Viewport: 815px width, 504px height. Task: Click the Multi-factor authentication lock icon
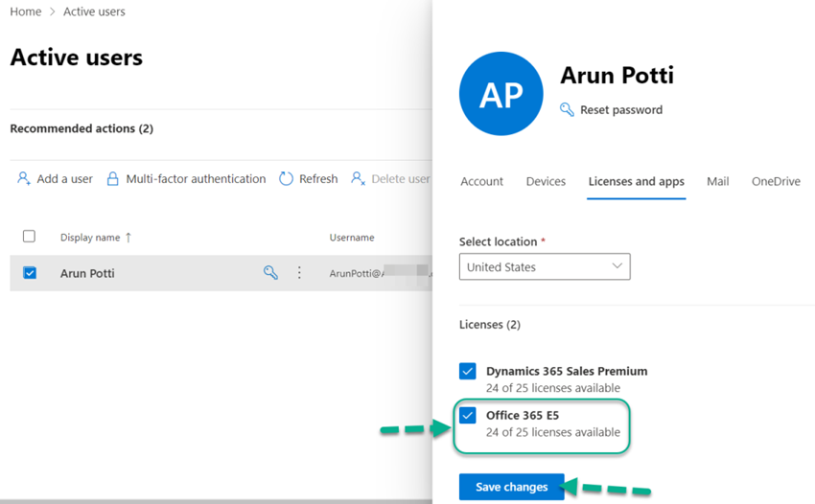[x=112, y=179]
